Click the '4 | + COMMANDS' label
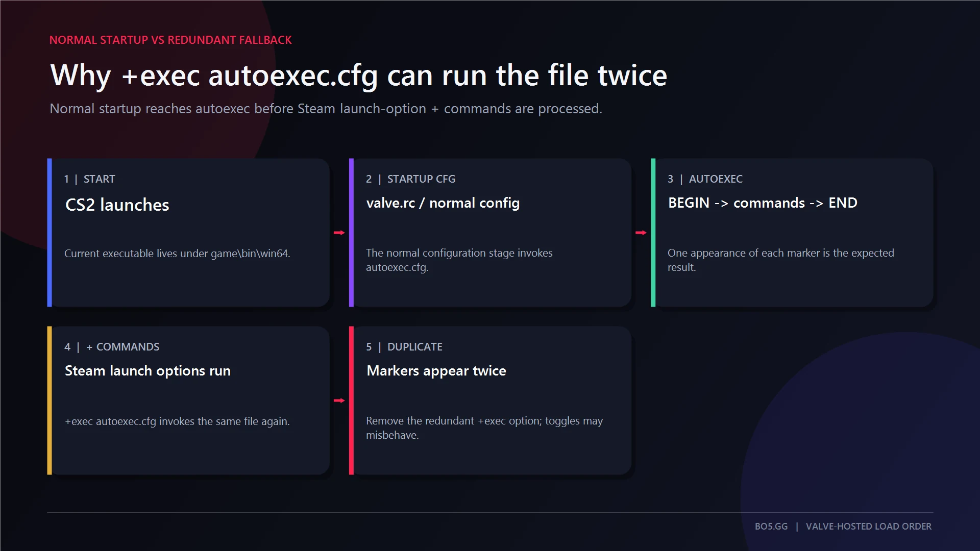Viewport: 980px width, 551px height. pos(112,347)
